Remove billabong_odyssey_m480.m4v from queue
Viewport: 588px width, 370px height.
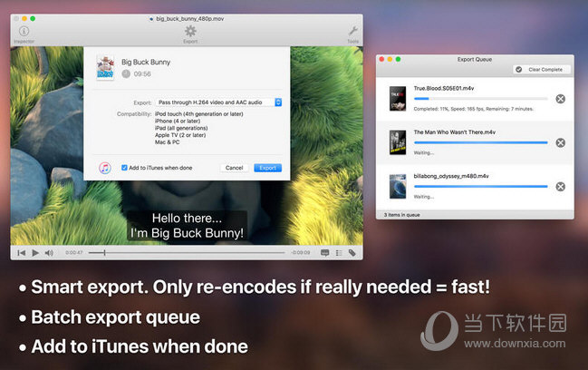(x=560, y=187)
